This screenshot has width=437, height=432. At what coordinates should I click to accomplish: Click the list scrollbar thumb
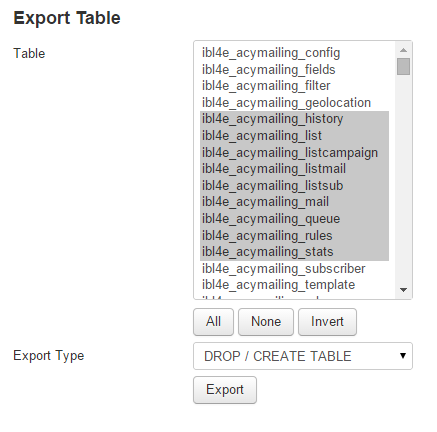point(403,66)
